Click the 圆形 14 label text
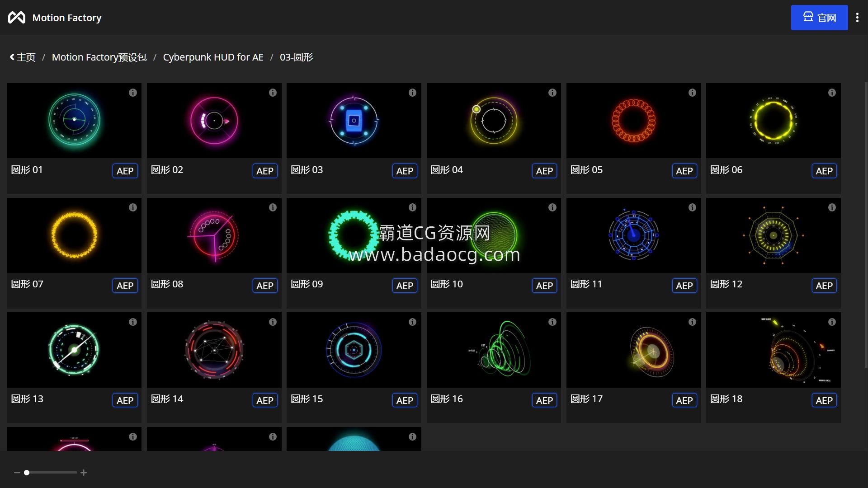 [167, 399]
